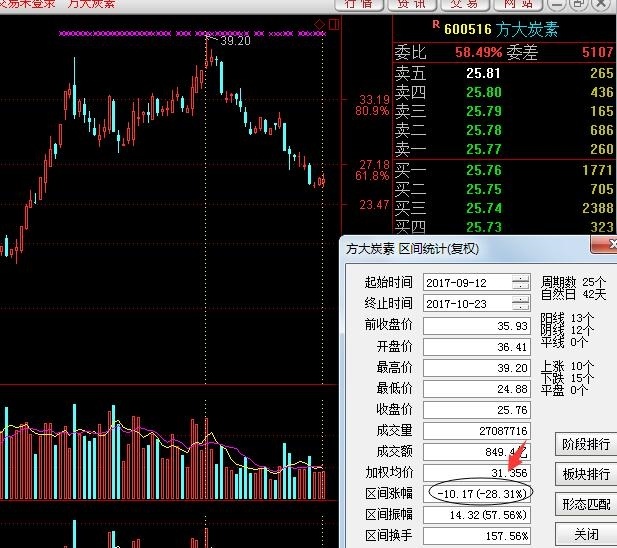This screenshot has width=617, height=548.
Task: Click the 成交量 value 27087716
Action: click(x=477, y=431)
